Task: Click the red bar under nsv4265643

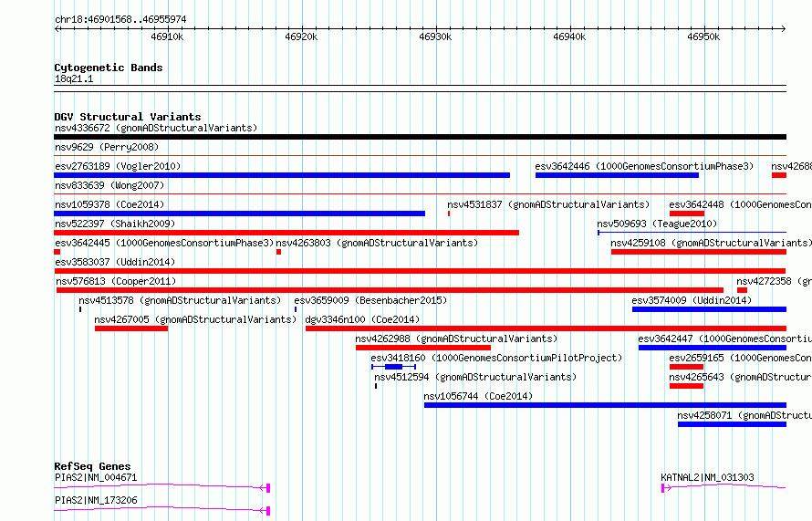Action: pos(686,386)
